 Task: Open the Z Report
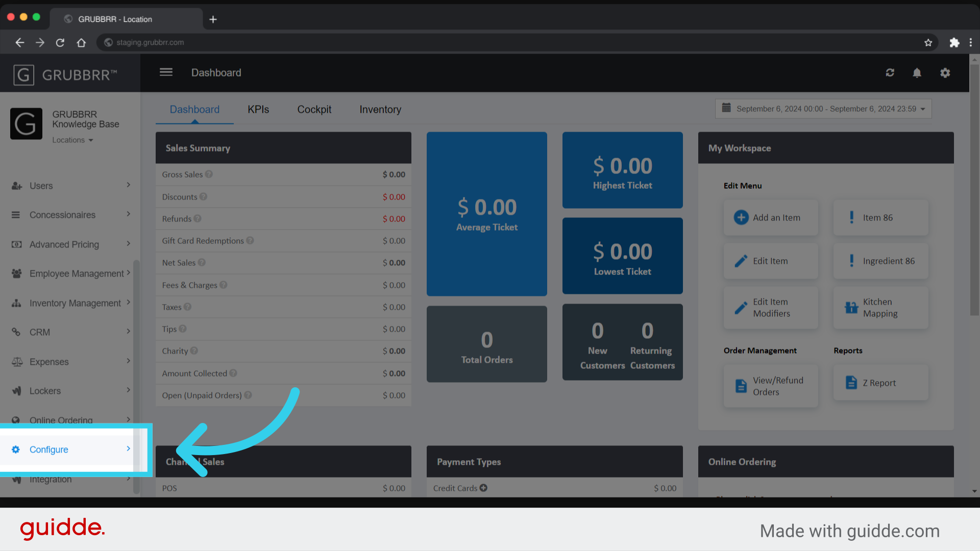(x=881, y=383)
